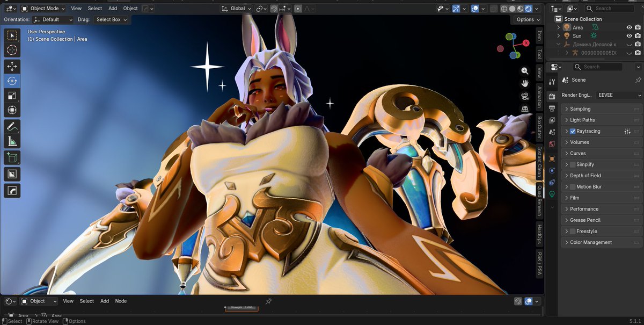This screenshot has height=325, width=644.
Task: Open the Render Engine EEVEE dropdown
Action: click(619, 95)
